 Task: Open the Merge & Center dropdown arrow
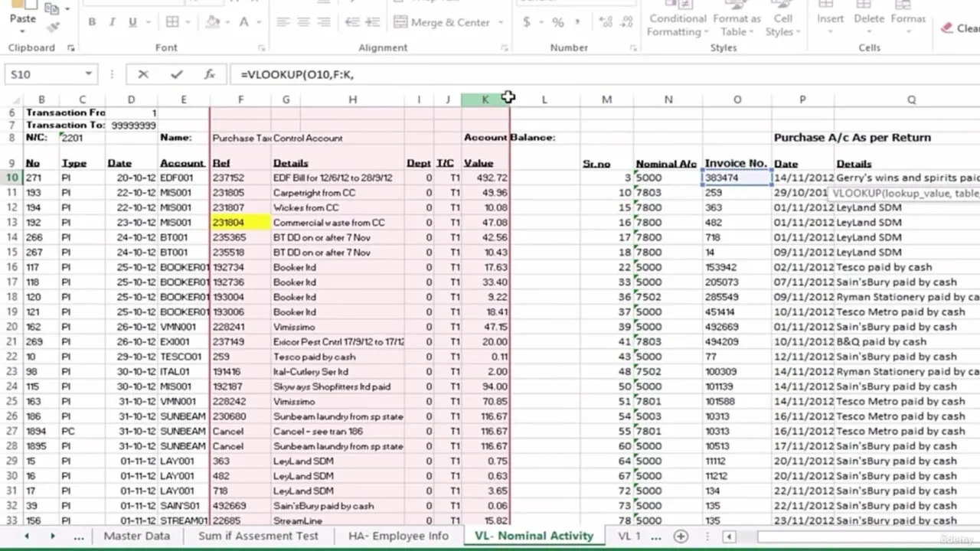(x=502, y=22)
